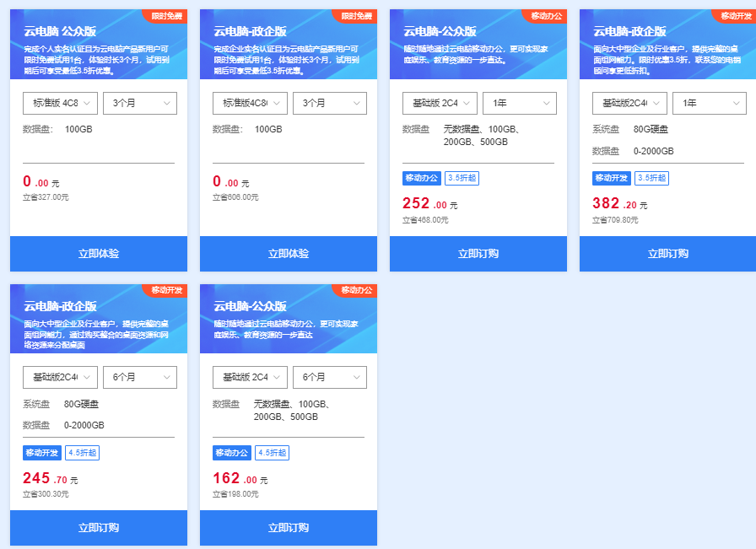Image resolution: width=756 pixels, height=549 pixels.
Task: Open the 3个月 duration dropdown in the free 公众版 card
Action: pyautogui.click(x=140, y=103)
